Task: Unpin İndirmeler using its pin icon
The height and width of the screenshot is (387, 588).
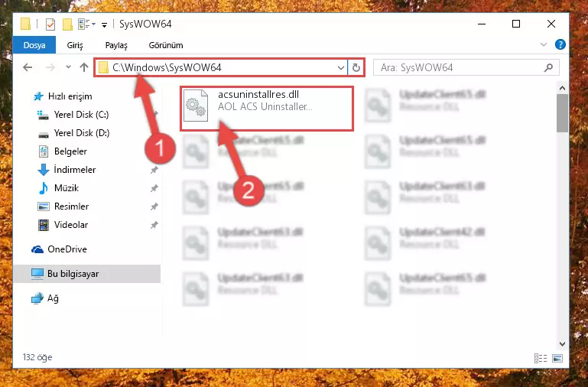Action: coord(154,170)
